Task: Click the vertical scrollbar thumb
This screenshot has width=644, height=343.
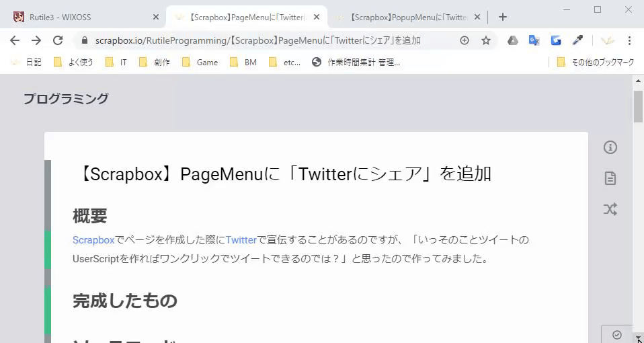Action: click(x=638, y=106)
